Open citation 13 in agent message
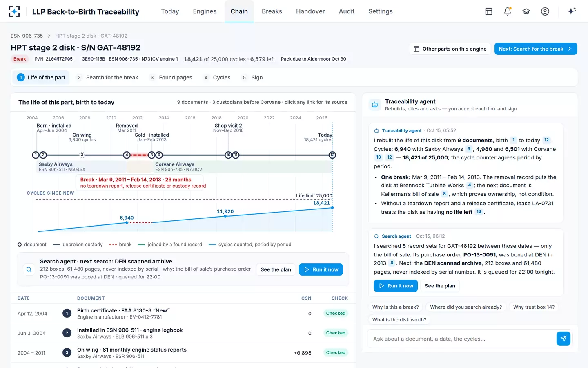This screenshot has height=368, width=588. coord(379,157)
